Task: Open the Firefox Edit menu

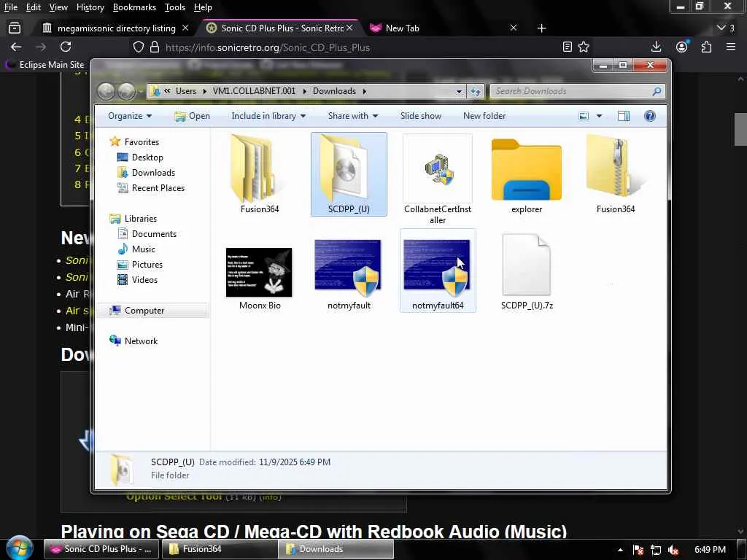Action: click(x=33, y=7)
